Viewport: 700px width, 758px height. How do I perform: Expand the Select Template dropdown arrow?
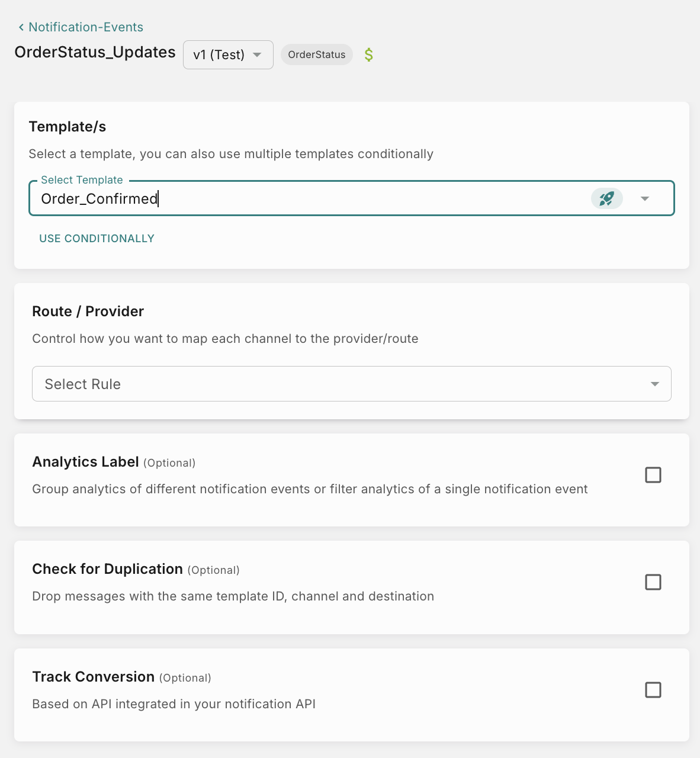click(x=645, y=198)
